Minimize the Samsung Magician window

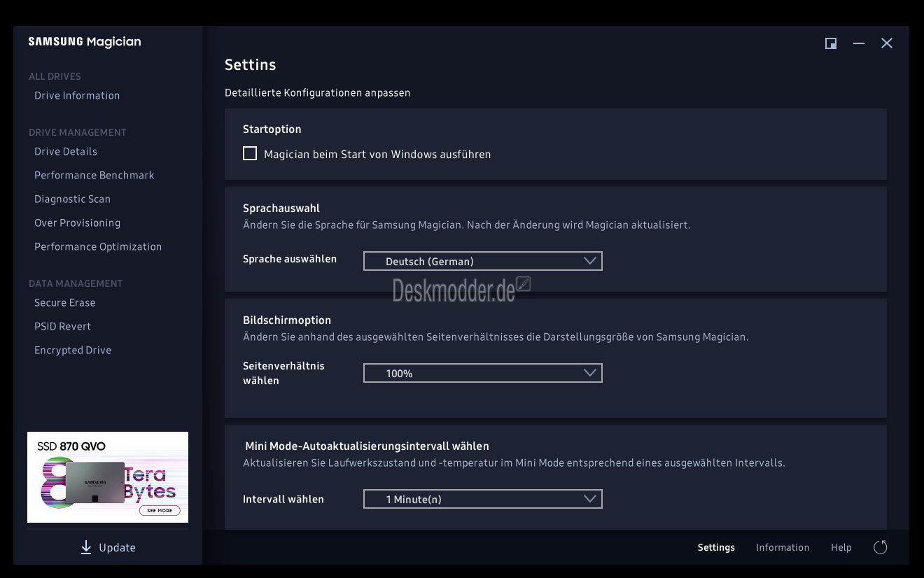tap(859, 43)
